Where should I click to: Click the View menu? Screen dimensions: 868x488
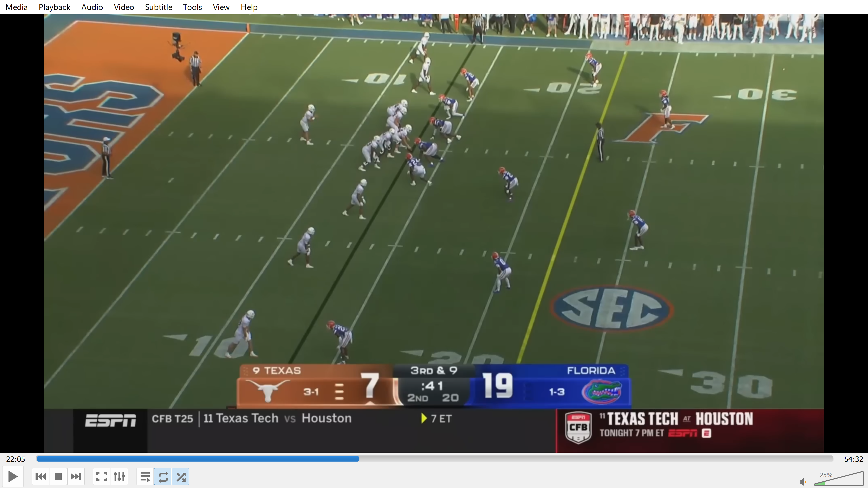[221, 7]
